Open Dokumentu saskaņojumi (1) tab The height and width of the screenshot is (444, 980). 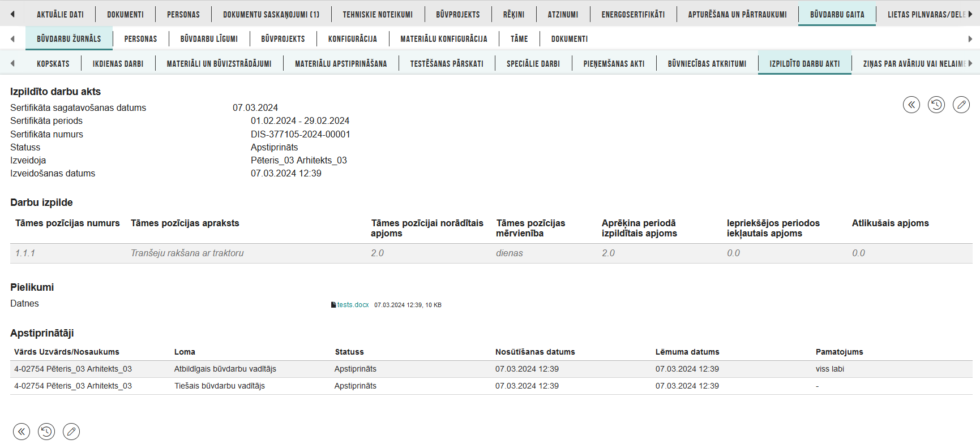pos(271,14)
